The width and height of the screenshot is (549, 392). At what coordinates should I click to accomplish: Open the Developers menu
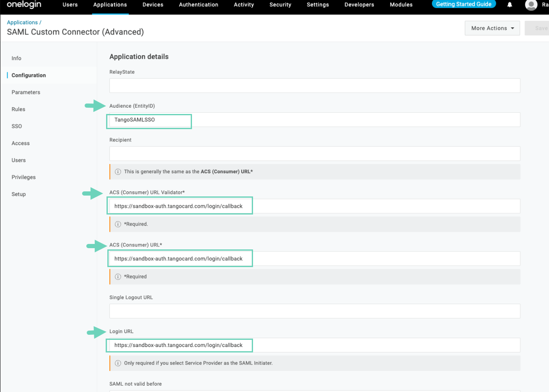pyautogui.click(x=359, y=5)
